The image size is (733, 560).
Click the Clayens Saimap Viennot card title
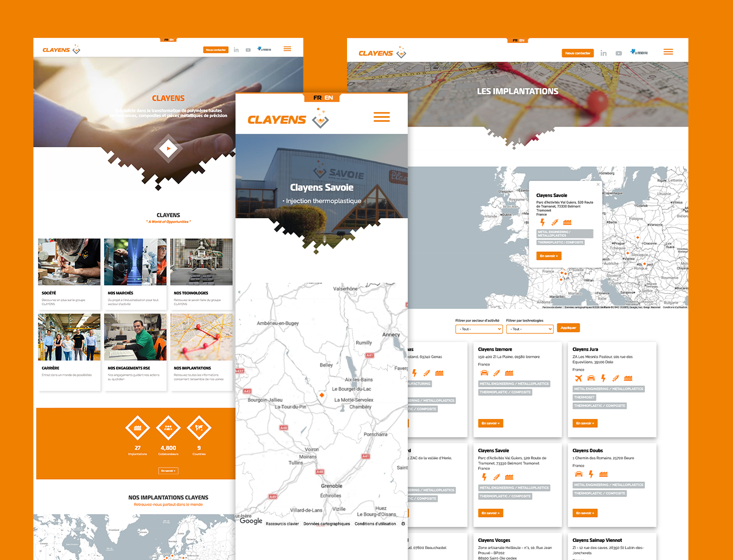pos(597,540)
